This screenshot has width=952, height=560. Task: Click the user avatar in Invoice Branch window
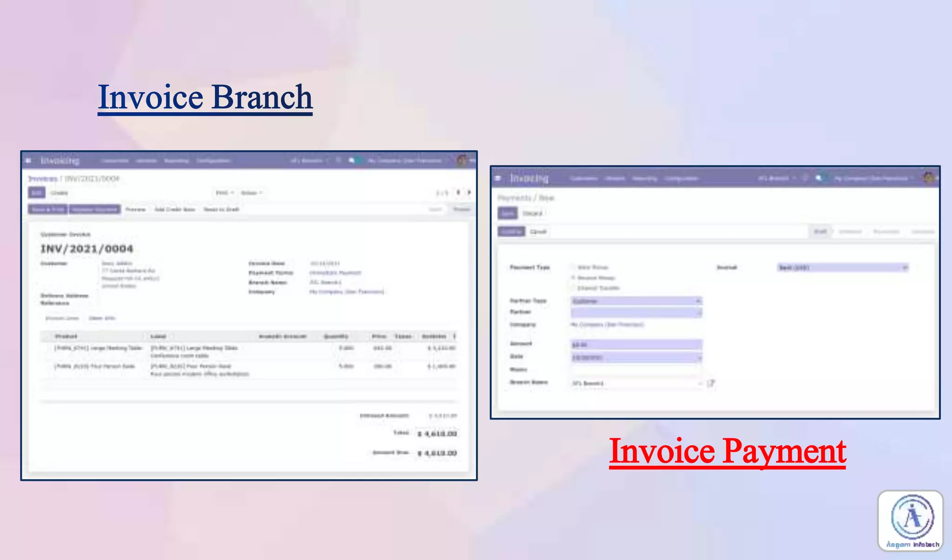(462, 160)
